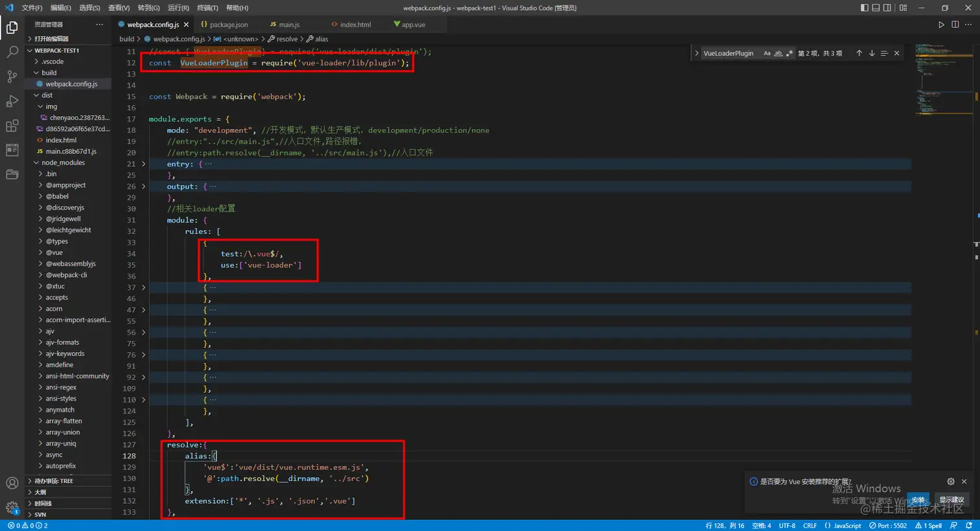The image size is (980, 531).
Task: Change the UTF-8 file encoding
Action: pyautogui.click(x=787, y=526)
